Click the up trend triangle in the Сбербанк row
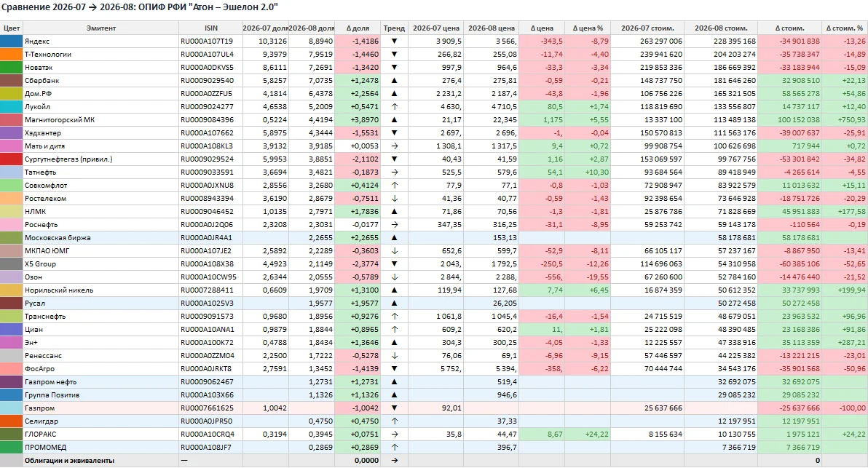 pos(394,80)
